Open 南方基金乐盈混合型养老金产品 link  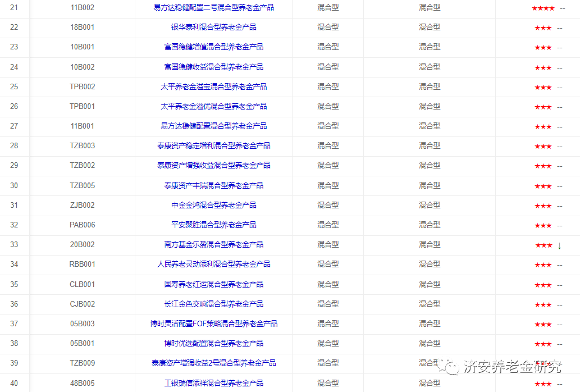[213, 244]
